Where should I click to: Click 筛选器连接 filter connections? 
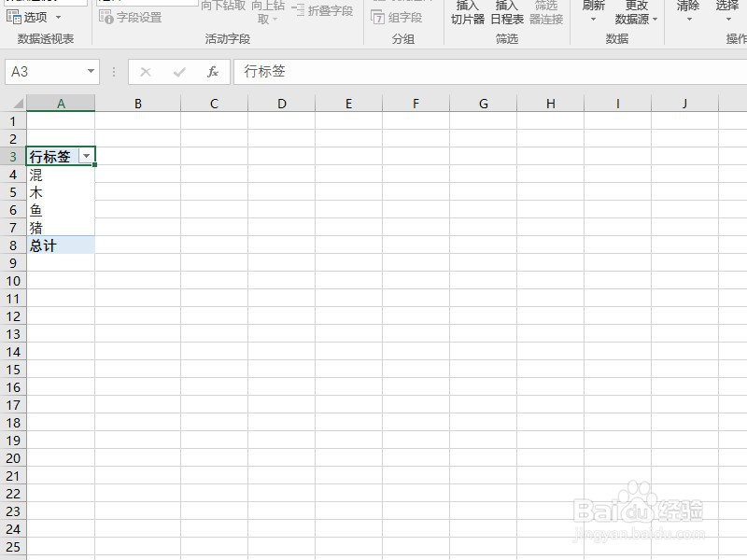546,12
